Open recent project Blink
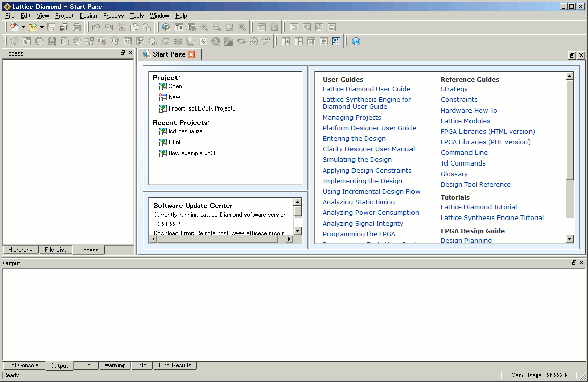The width and height of the screenshot is (588, 382). coord(175,142)
